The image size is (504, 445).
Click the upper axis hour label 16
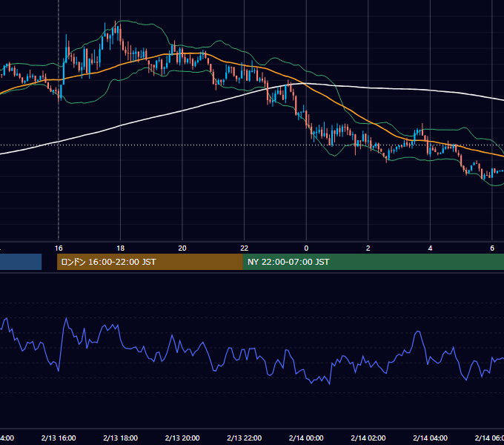[59, 248]
